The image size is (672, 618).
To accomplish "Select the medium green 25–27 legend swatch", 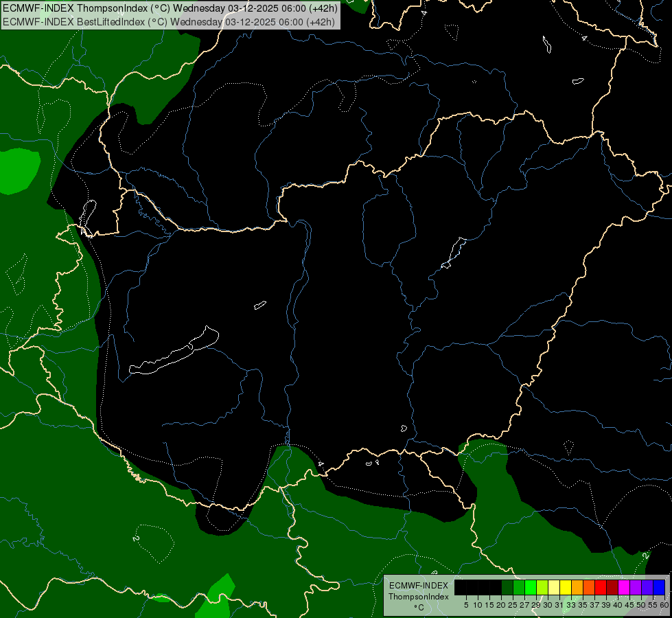I will coord(519,587).
